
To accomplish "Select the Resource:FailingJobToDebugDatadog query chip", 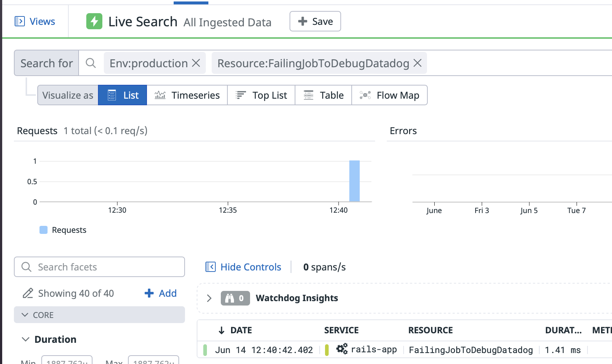I will [x=313, y=63].
